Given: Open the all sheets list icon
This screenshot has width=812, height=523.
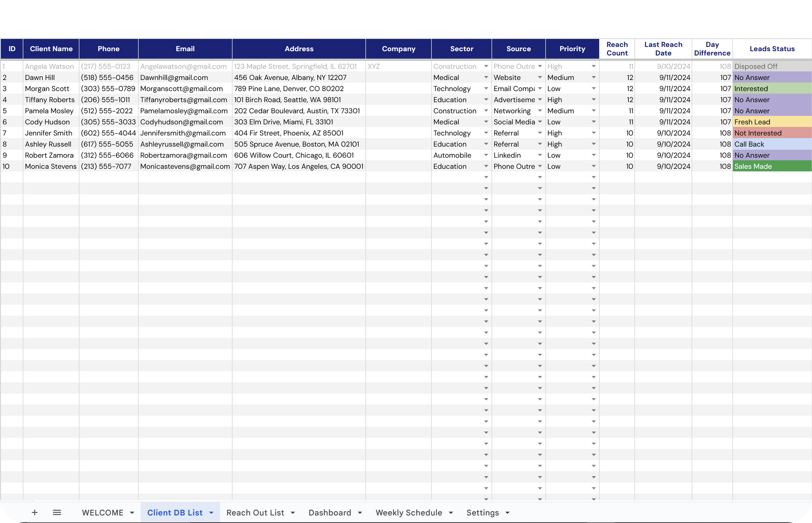Looking at the screenshot, I should [57, 512].
